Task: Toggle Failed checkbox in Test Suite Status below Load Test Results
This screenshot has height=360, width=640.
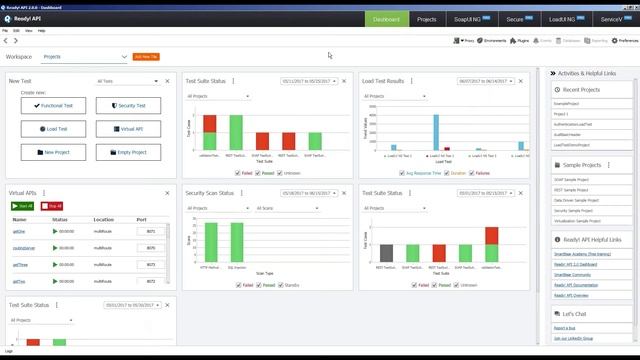Action: pyautogui.click(x=414, y=285)
